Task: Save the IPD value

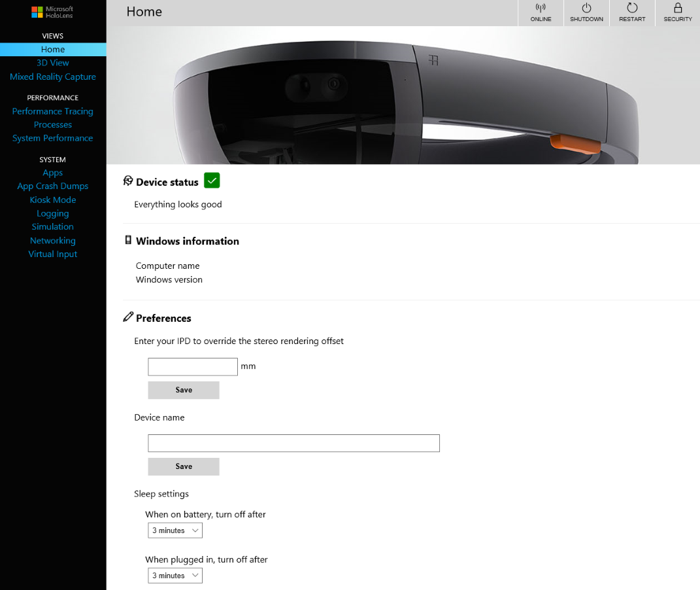Action: [184, 390]
